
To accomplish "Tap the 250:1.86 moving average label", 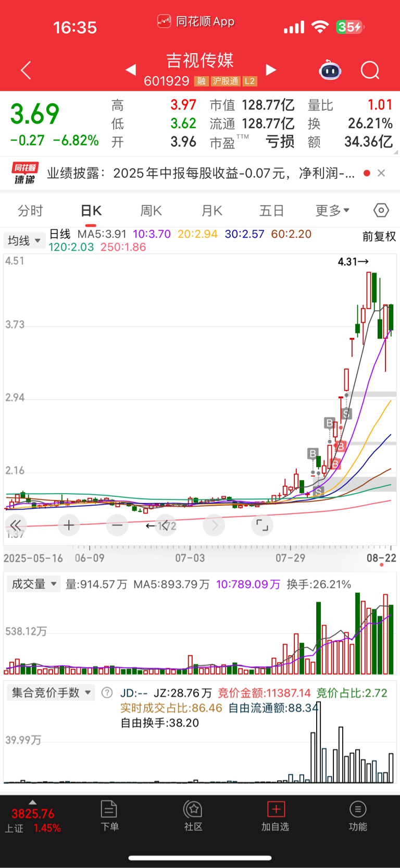I will click(x=123, y=247).
